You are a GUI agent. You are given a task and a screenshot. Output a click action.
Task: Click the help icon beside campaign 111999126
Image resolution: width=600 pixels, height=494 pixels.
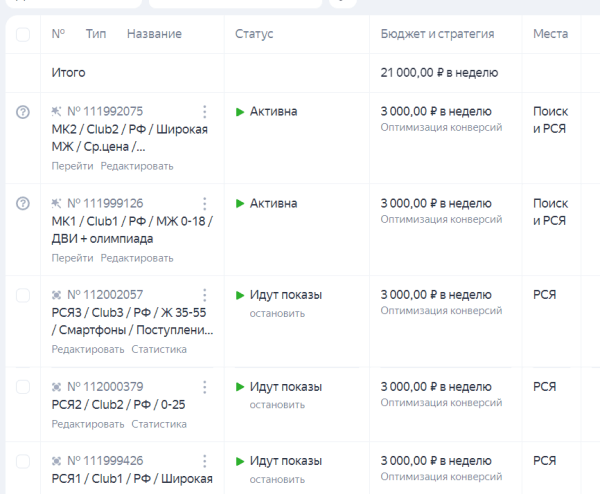click(23, 204)
